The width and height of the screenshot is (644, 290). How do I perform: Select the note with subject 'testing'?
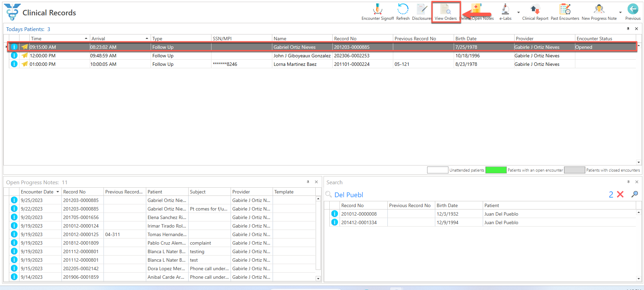(x=197, y=252)
